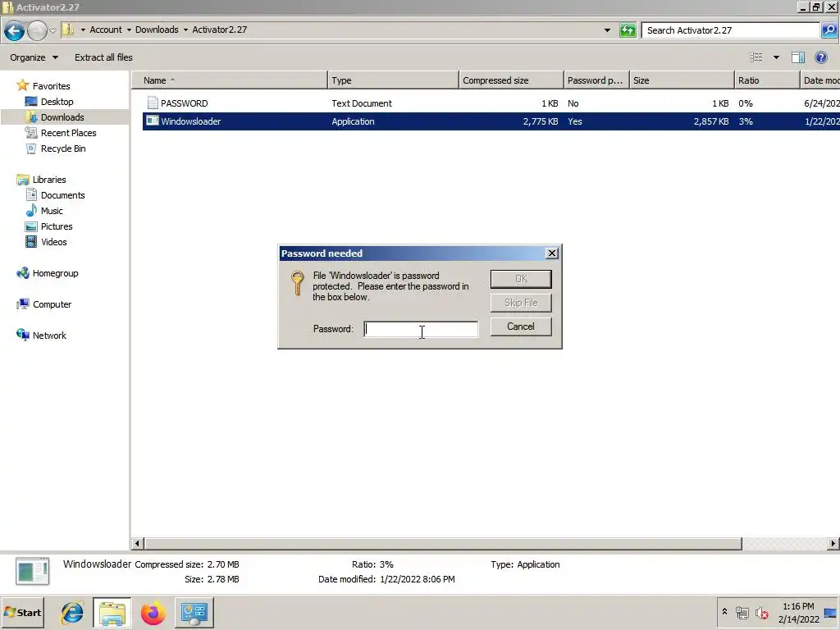Click the muted volume tray icon
This screenshot has width=840, height=630.
(x=762, y=612)
